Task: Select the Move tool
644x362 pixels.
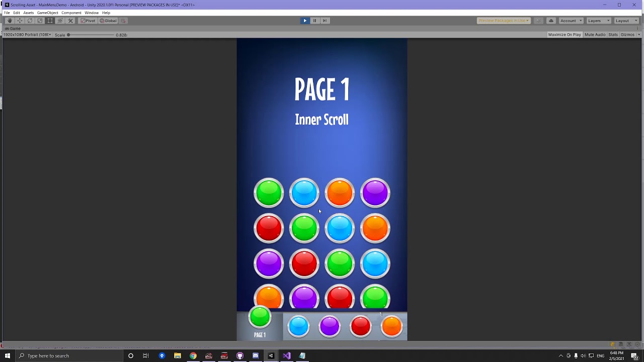Action: [20, 21]
